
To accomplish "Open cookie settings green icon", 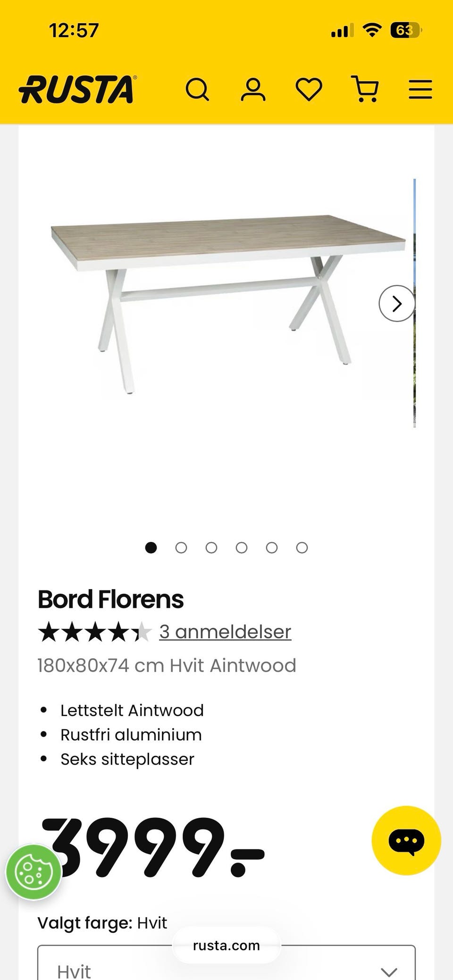I will point(34,872).
